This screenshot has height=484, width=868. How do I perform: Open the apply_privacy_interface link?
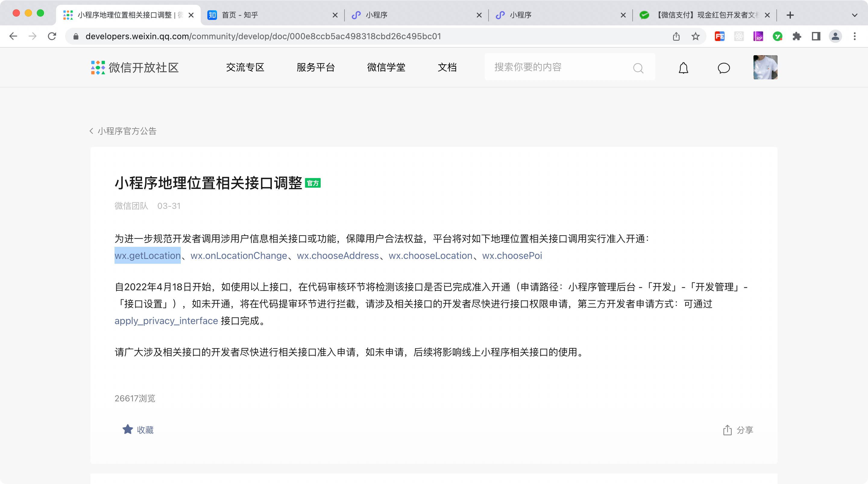166,321
